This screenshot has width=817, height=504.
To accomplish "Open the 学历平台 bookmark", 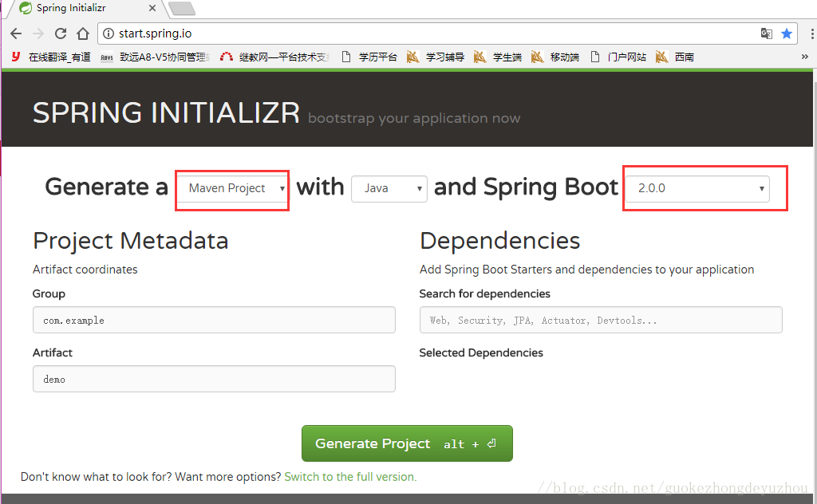I will (369, 57).
